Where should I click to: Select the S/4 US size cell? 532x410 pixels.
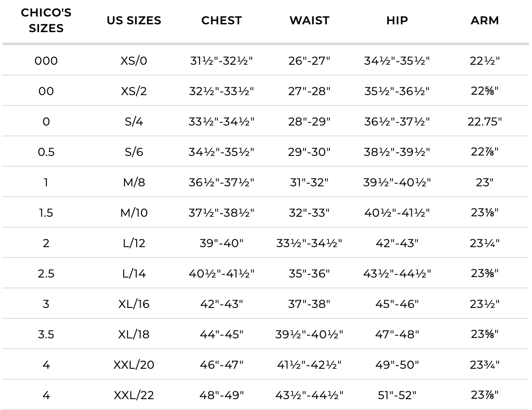[134, 122]
